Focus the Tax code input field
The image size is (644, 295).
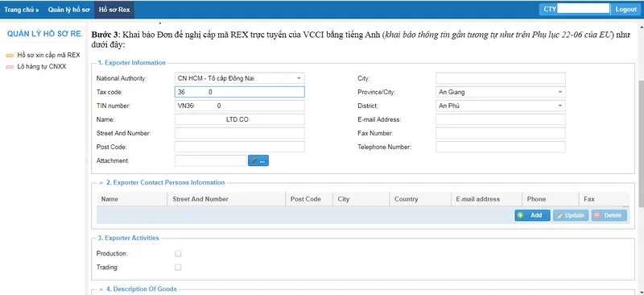tap(239, 92)
